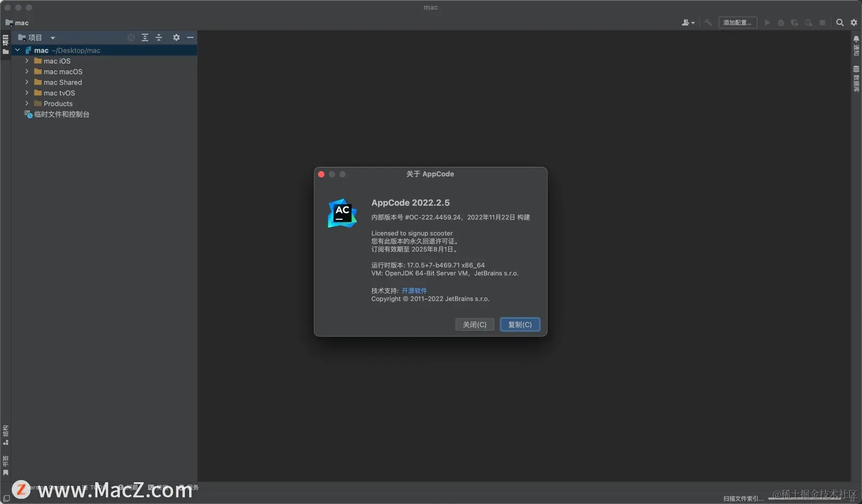Open the 结构 structure tool window
Image resolution: width=862 pixels, height=504 pixels.
5,435
